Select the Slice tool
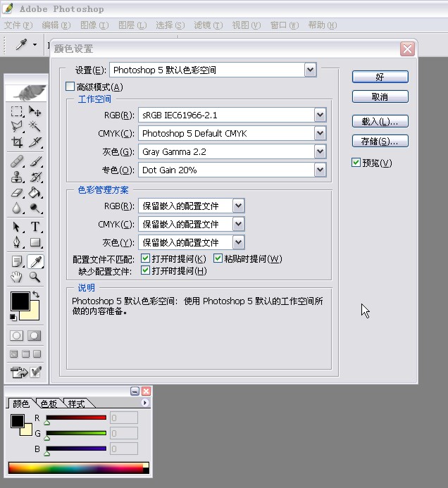 [x=35, y=142]
